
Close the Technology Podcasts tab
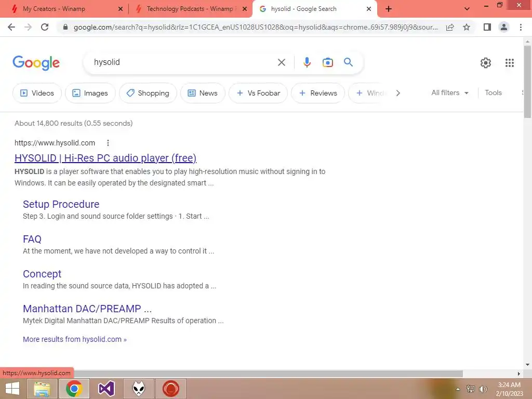pyautogui.click(x=245, y=9)
